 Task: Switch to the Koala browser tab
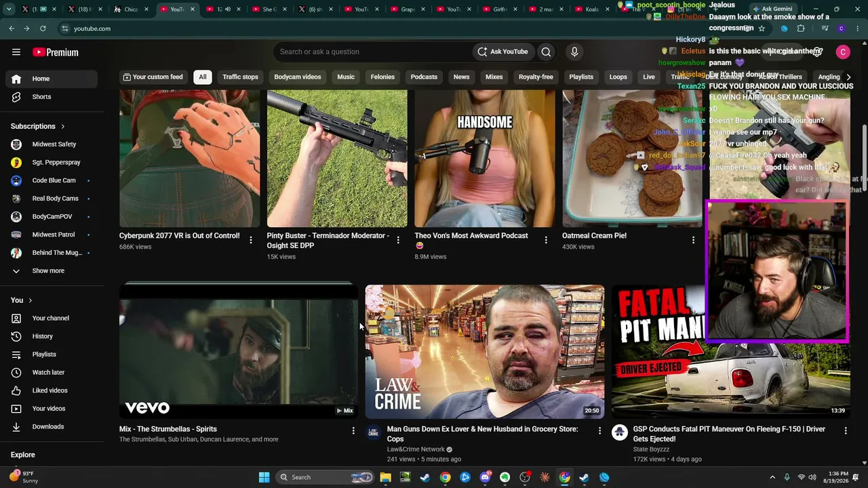coord(587,9)
